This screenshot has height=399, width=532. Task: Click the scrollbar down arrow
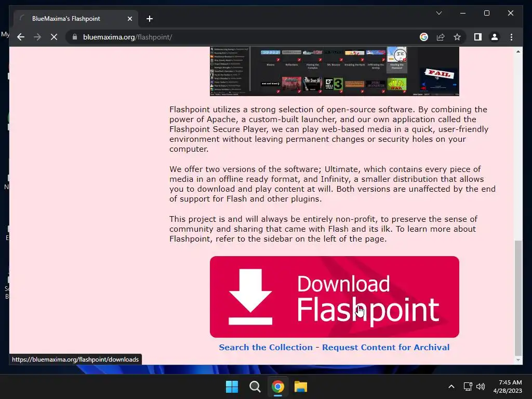click(x=518, y=360)
